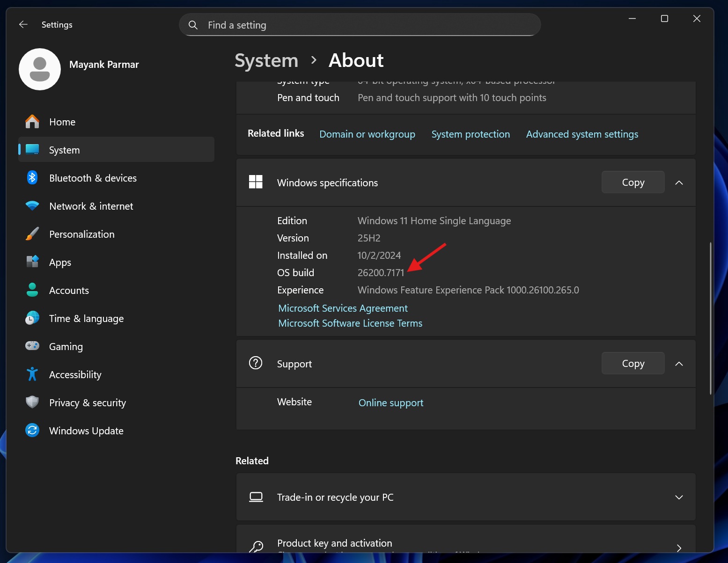
Task: Switch to the System breadcrumb page
Action: coord(266,60)
